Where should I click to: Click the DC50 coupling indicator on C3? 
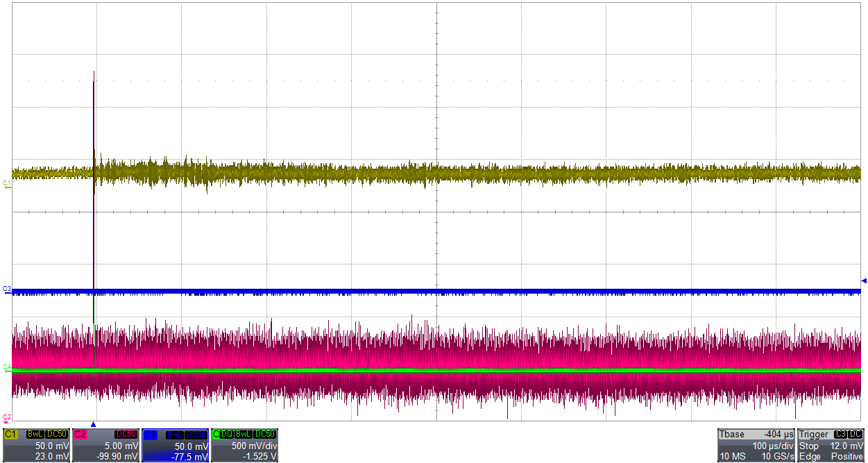[196, 435]
